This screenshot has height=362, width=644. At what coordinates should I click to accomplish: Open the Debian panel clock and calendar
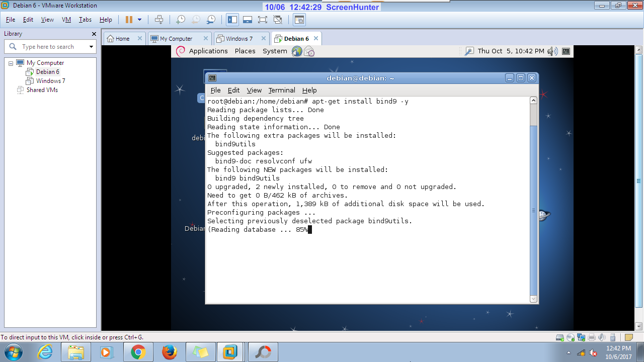tap(511, 51)
